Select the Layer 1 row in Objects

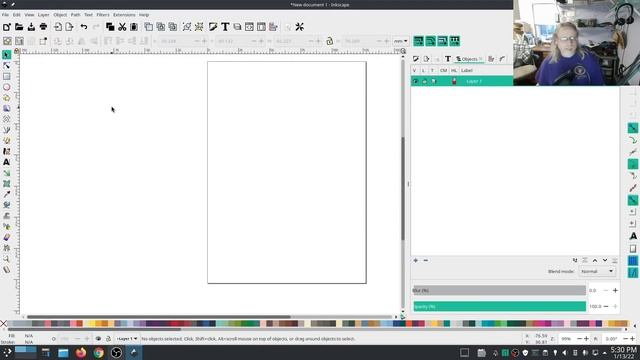tap(462, 81)
